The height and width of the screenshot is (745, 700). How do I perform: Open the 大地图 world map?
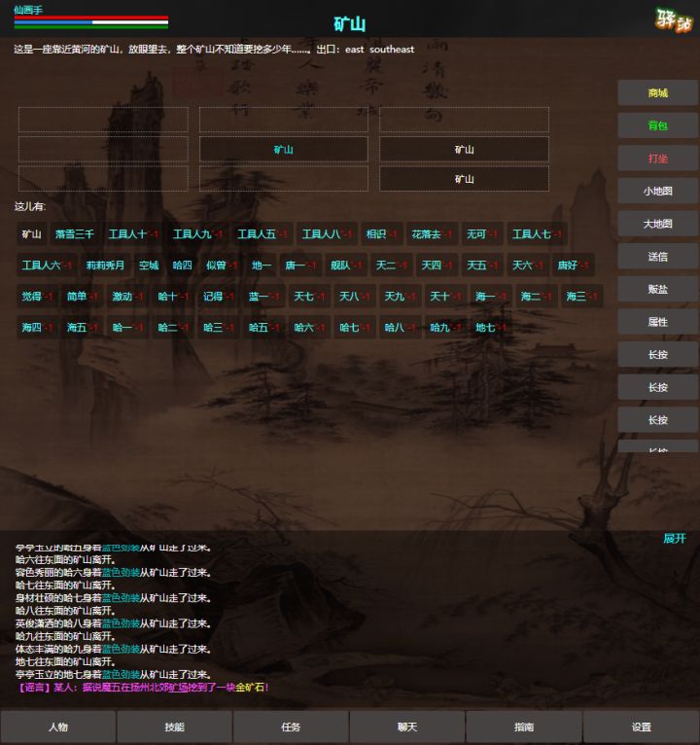(x=658, y=224)
